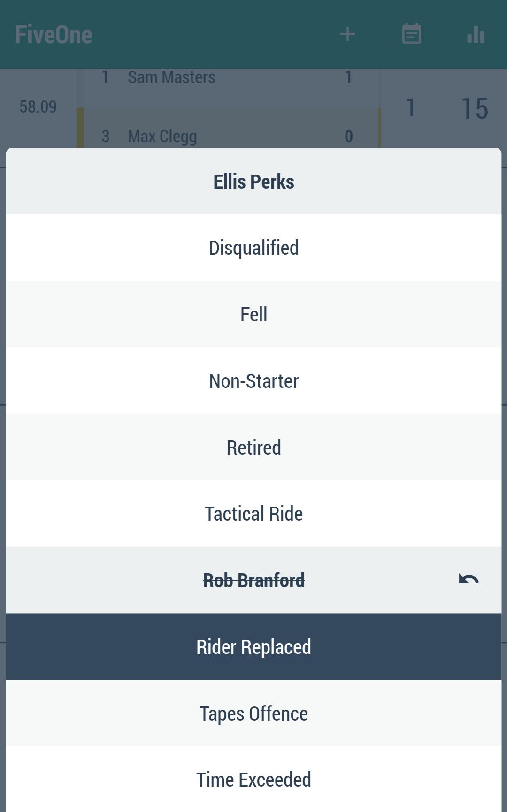507x812 pixels.
Task: Open the bar chart statistics icon
Action: click(476, 34)
